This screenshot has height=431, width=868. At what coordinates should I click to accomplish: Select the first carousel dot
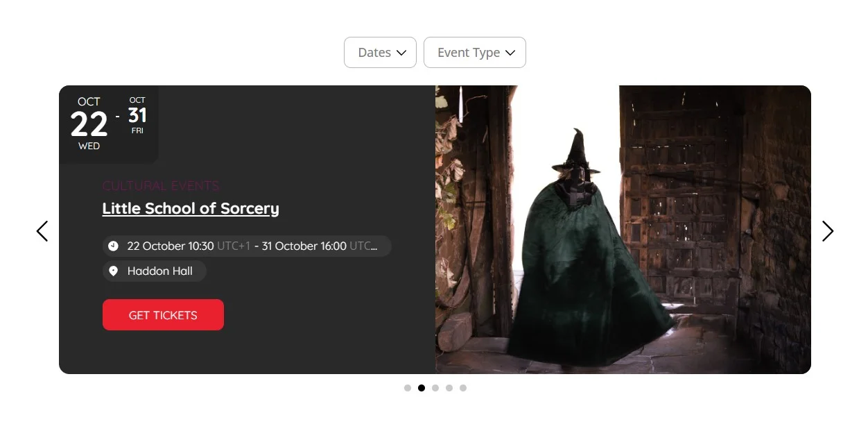[x=408, y=388]
